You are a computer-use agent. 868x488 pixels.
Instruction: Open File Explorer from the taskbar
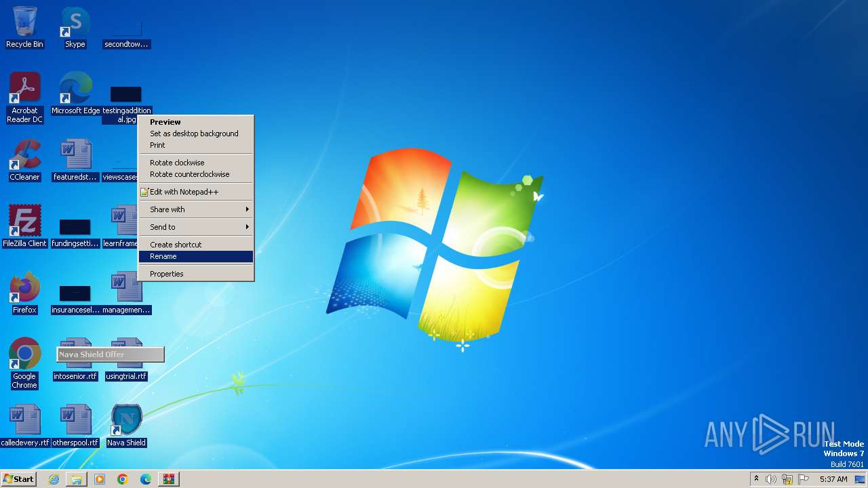77,479
